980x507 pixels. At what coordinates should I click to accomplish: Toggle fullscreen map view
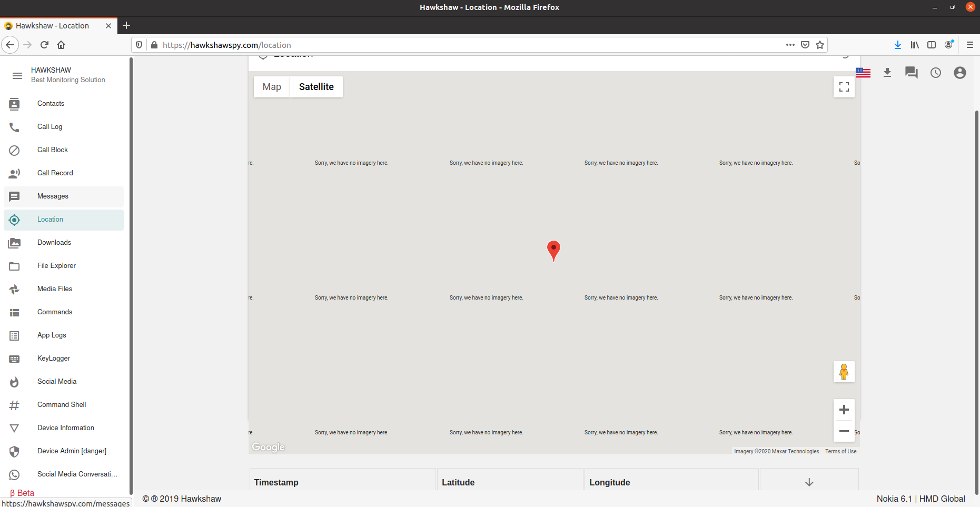(844, 87)
